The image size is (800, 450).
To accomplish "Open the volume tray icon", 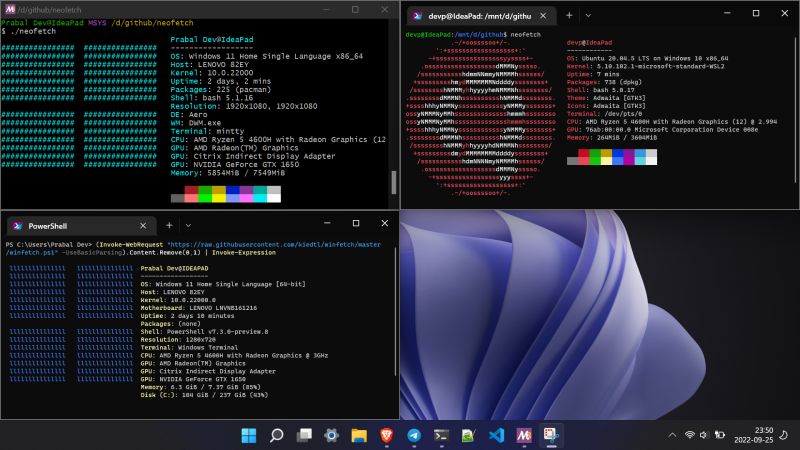I will coord(704,435).
